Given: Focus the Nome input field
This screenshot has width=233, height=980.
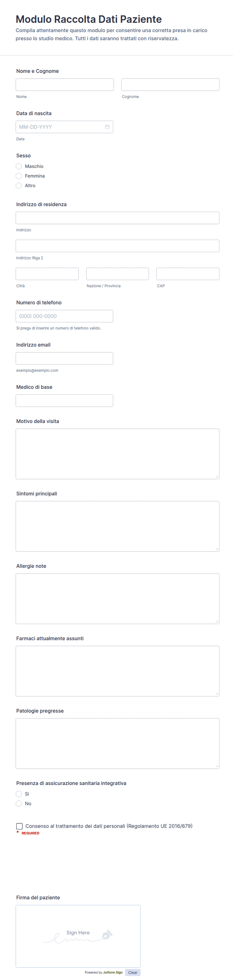Looking at the screenshot, I should coord(65,84).
